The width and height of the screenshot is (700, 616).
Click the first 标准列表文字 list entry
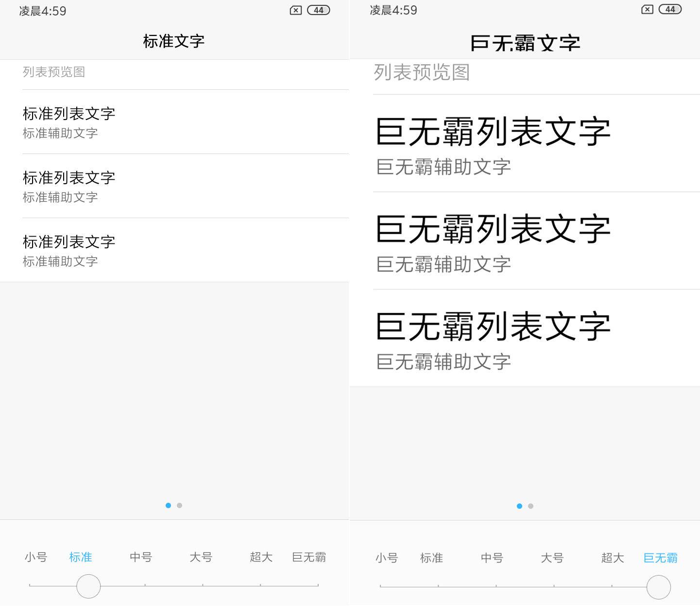(x=68, y=113)
